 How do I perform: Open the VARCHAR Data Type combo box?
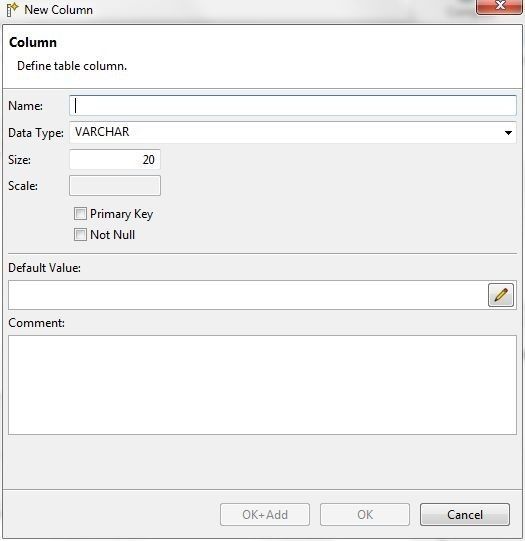(293, 132)
